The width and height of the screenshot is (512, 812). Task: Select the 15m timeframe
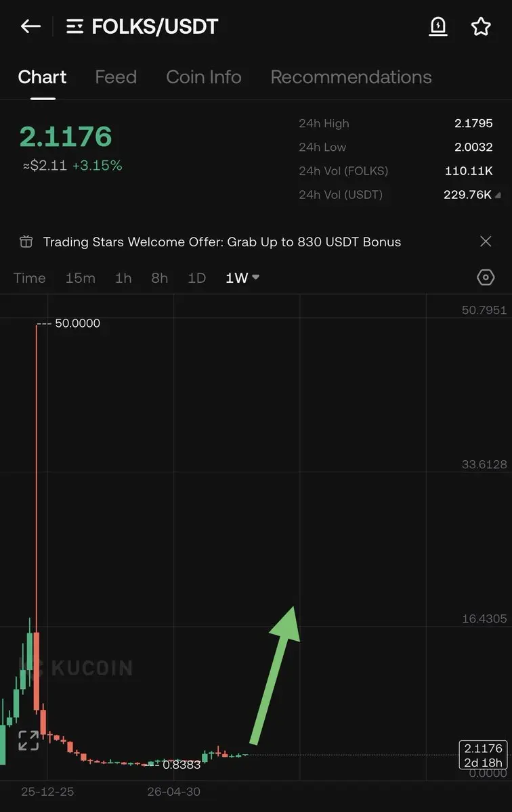point(80,278)
